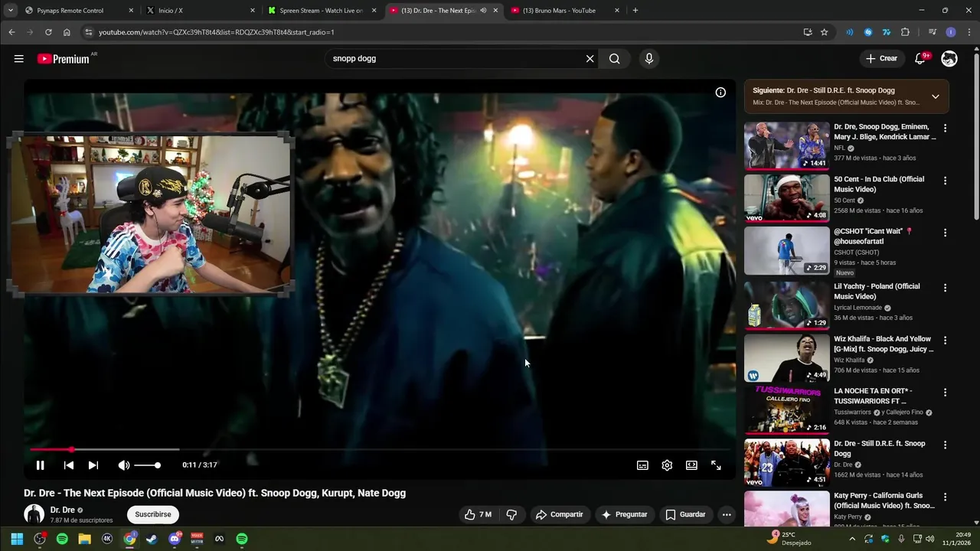The image size is (980, 551).
Task: Open the YouTube guide hamburger menu
Action: click(18, 59)
